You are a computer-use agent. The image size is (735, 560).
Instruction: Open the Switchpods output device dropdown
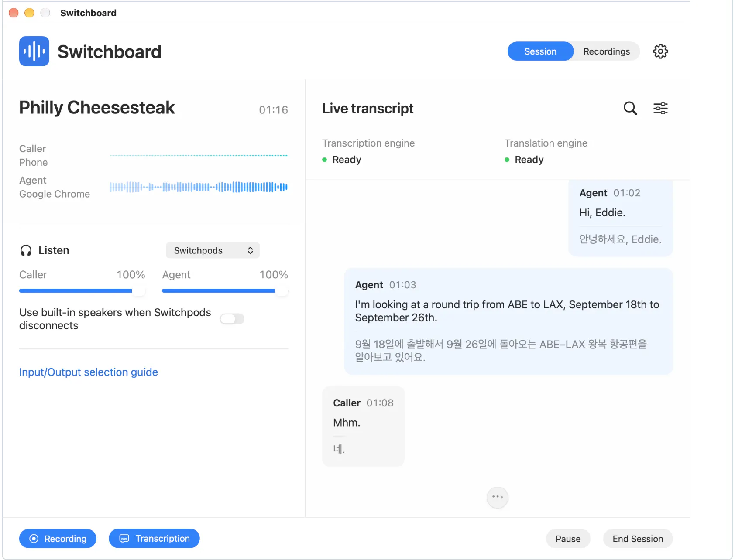213,250
